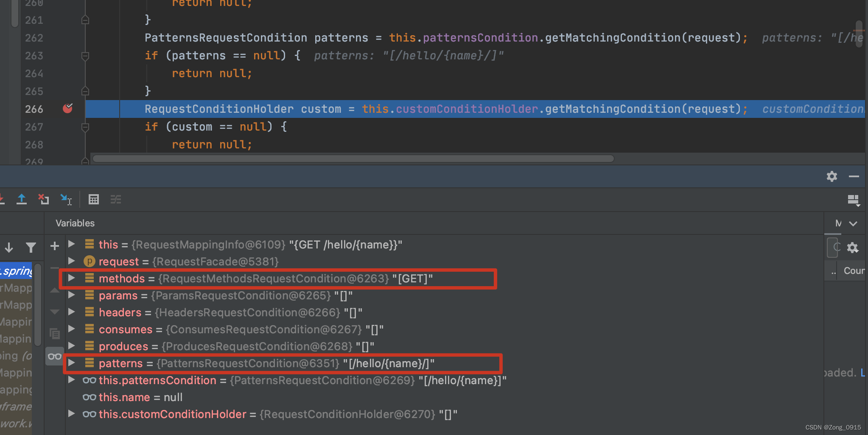868x435 pixels.
Task: Click the field icon beside 'headers'
Action: 89,312
